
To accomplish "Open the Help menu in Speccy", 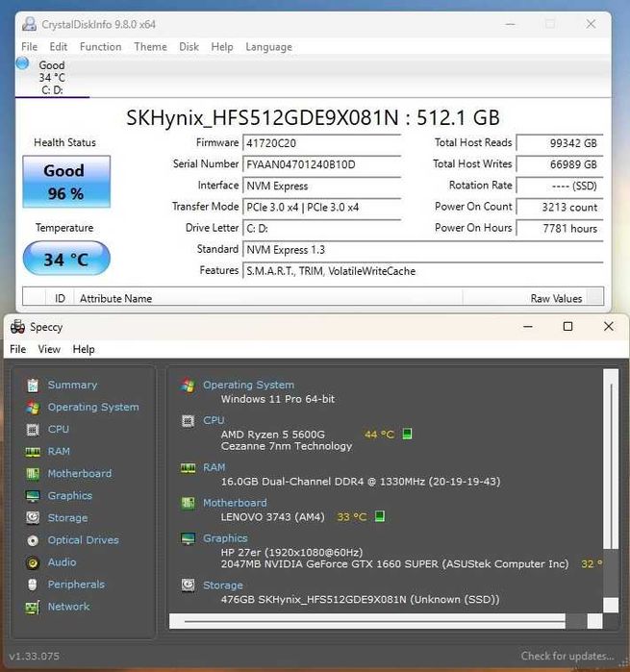I will (x=84, y=349).
